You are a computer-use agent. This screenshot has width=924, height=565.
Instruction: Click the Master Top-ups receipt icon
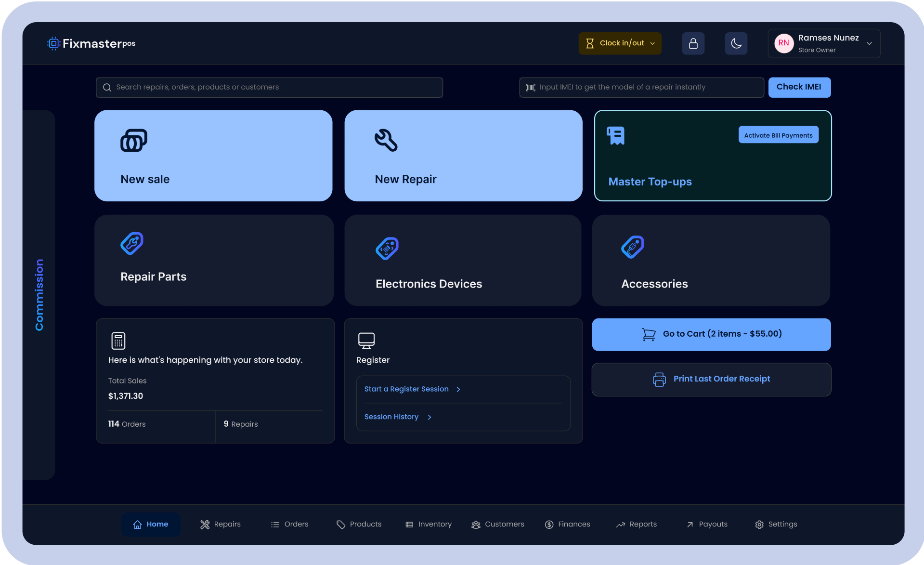(616, 136)
